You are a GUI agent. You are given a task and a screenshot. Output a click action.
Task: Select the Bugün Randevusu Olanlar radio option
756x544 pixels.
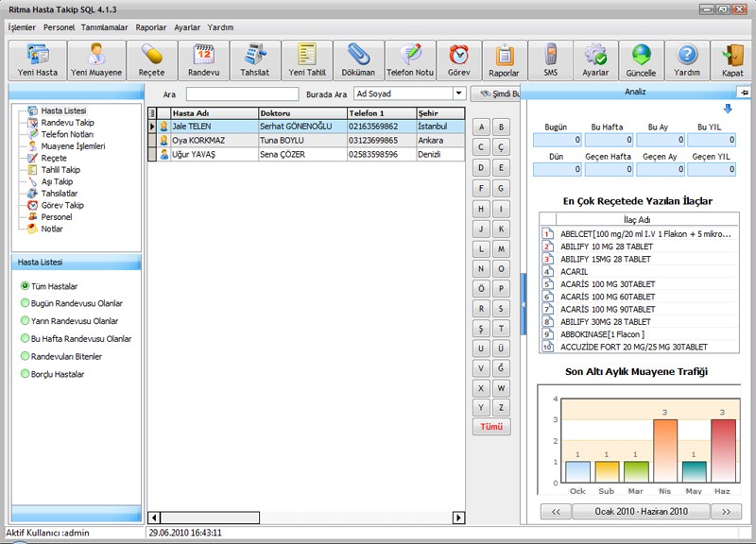[26, 304]
